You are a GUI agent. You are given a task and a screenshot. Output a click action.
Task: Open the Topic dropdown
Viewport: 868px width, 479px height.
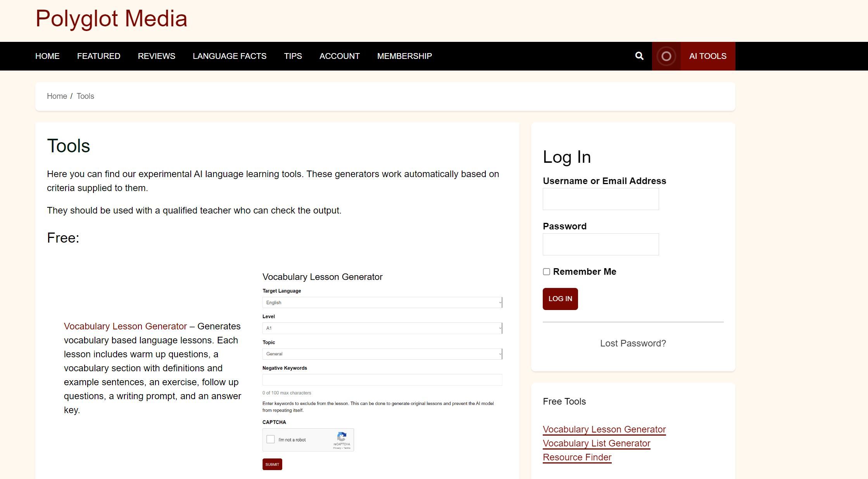pos(382,354)
